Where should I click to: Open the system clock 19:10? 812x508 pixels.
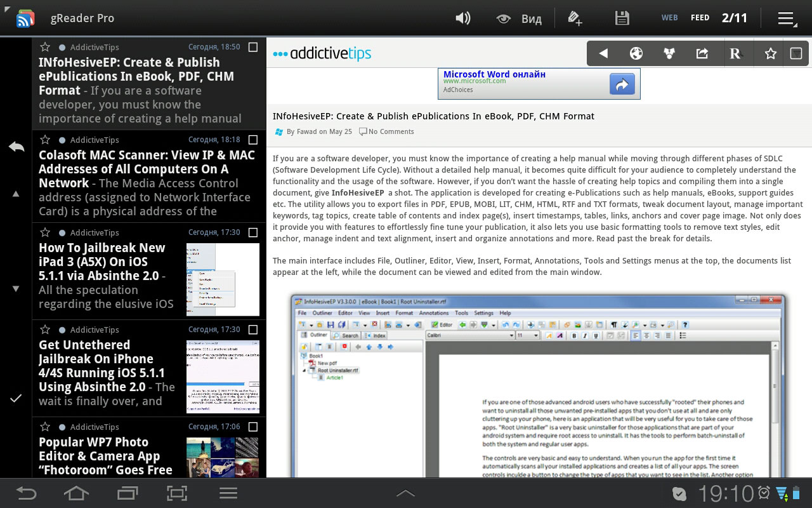click(x=726, y=493)
